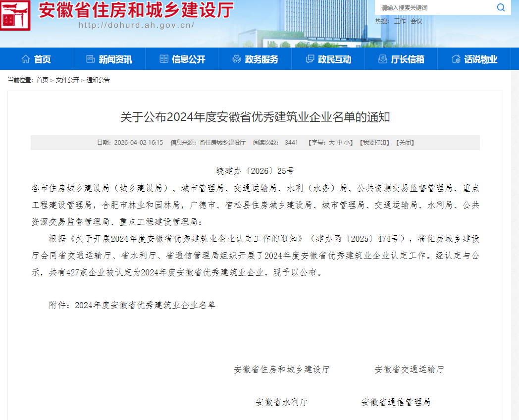
Task: Click the mailbox icon beside 厅长信箱
Action: point(382,59)
